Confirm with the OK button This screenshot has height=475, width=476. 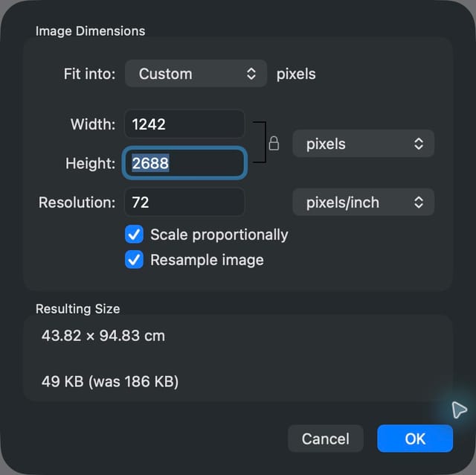click(x=415, y=439)
